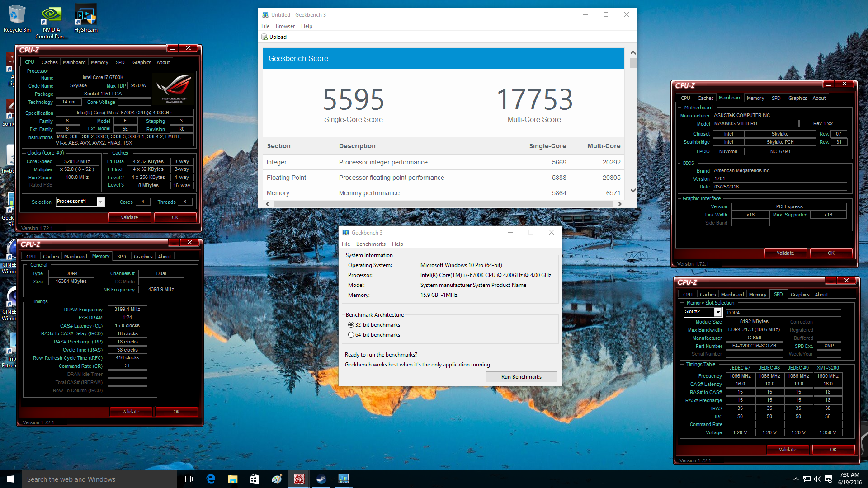Open About tab in SPD CPU-Z window
This screenshot has width=868, height=488.
821,295
